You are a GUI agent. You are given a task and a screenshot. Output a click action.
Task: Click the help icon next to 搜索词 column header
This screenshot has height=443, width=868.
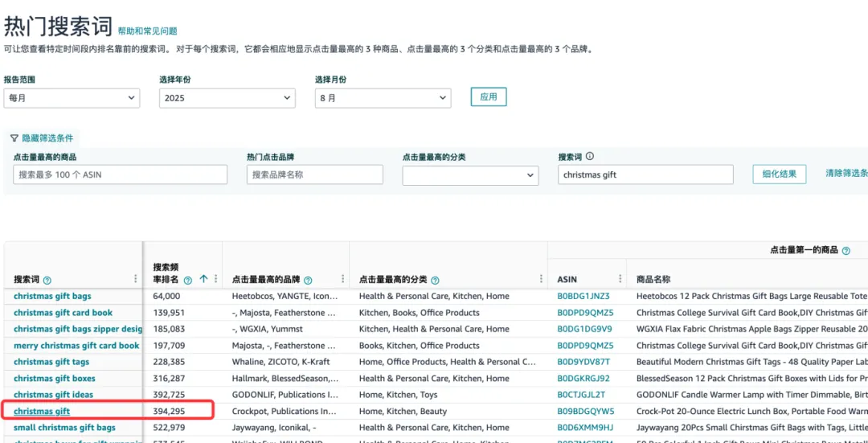(47, 281)
